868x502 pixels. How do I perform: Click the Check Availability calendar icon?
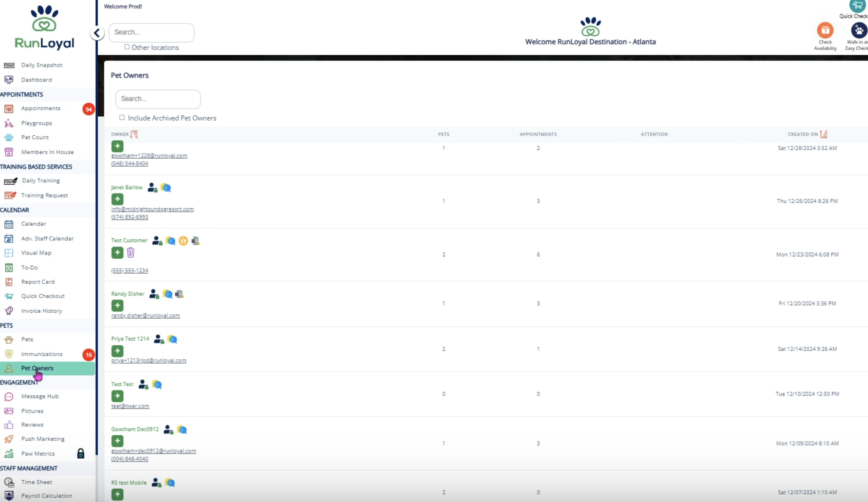(825, 30)
